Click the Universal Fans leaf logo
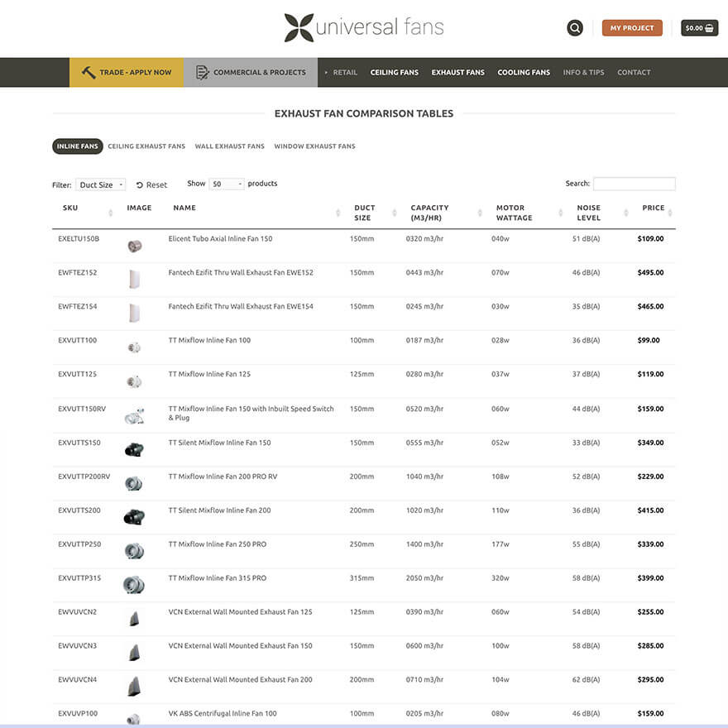Image resolution: width=728 pixels, height=728 pixels. (298, 27)
